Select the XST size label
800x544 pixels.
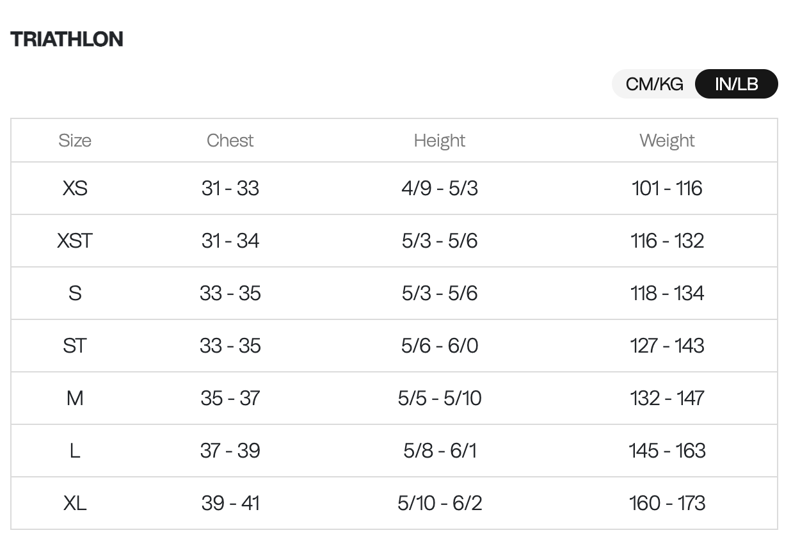[75, 241]
